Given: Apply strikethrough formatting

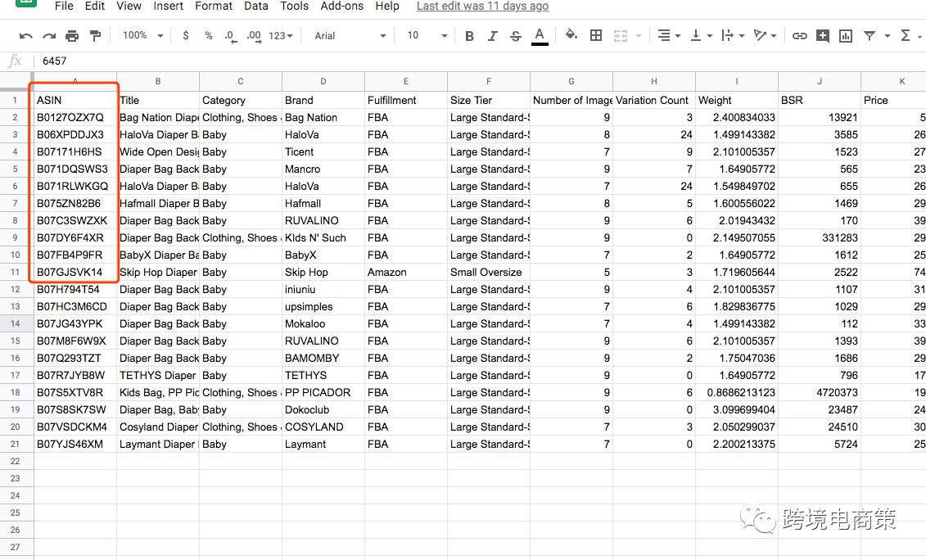Looking at the screenshot, I should point(515,36).
